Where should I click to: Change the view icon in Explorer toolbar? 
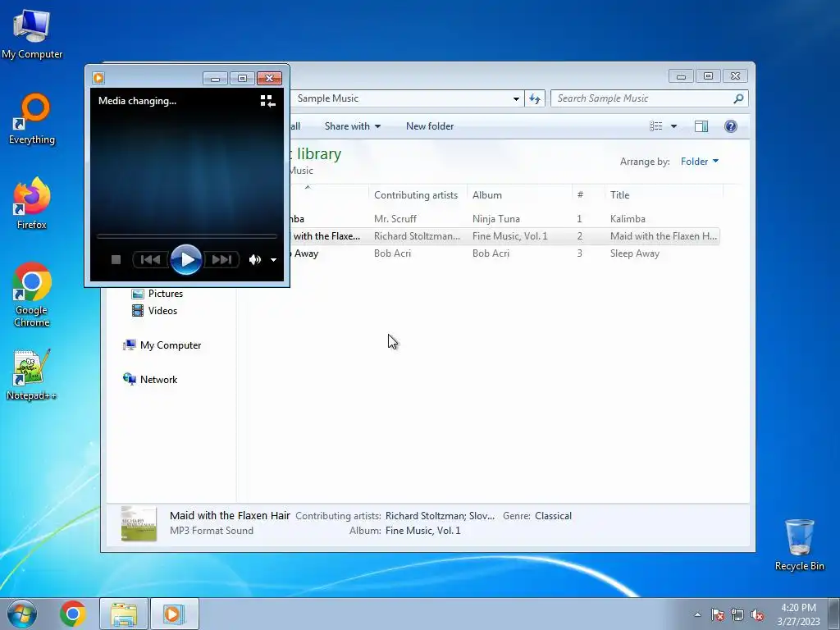(655, 126)
